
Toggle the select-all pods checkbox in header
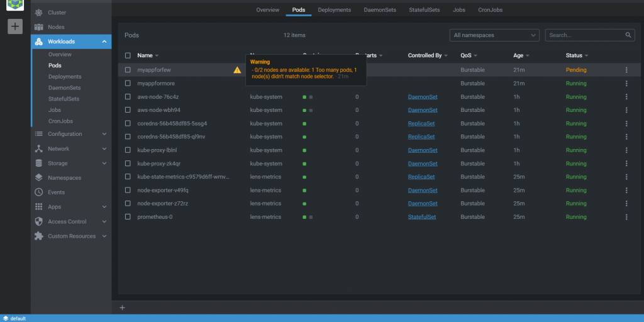coord(128,55)
